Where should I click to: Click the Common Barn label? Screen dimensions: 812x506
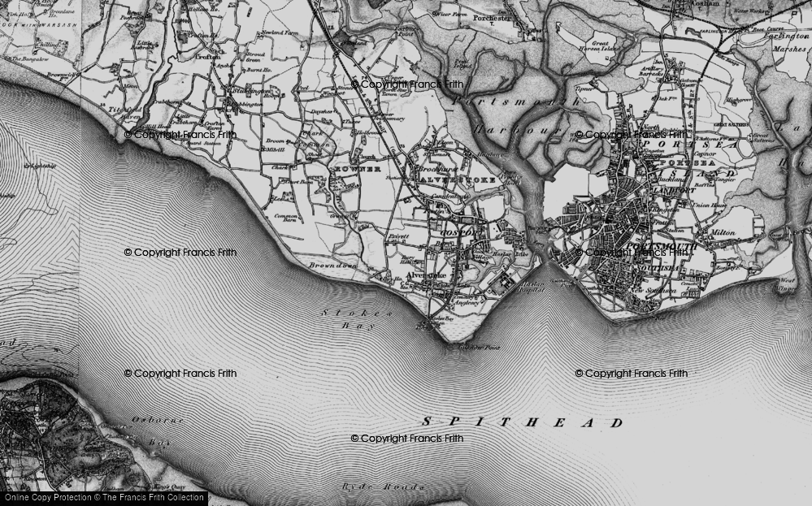285,218
